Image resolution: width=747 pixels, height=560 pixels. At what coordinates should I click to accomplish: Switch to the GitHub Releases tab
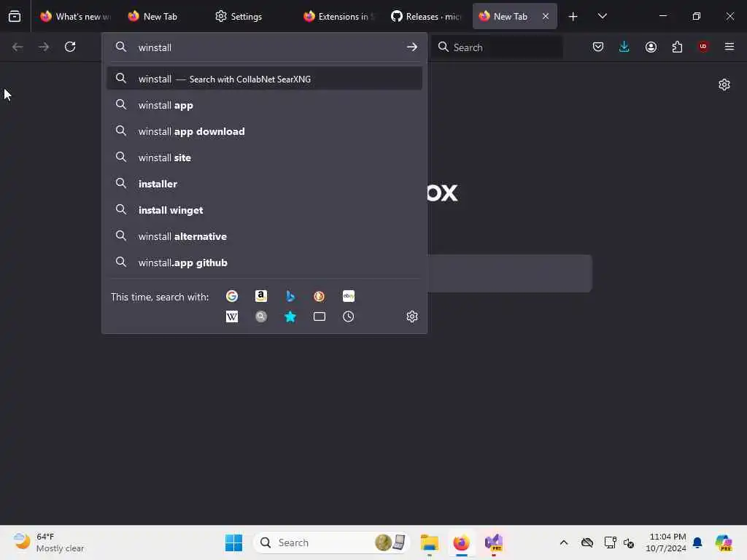point(425,16)
